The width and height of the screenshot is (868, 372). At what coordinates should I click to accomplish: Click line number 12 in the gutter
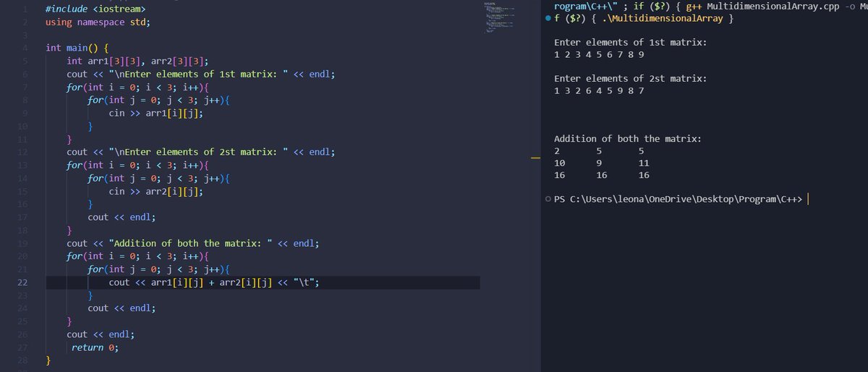pos(22,152)
